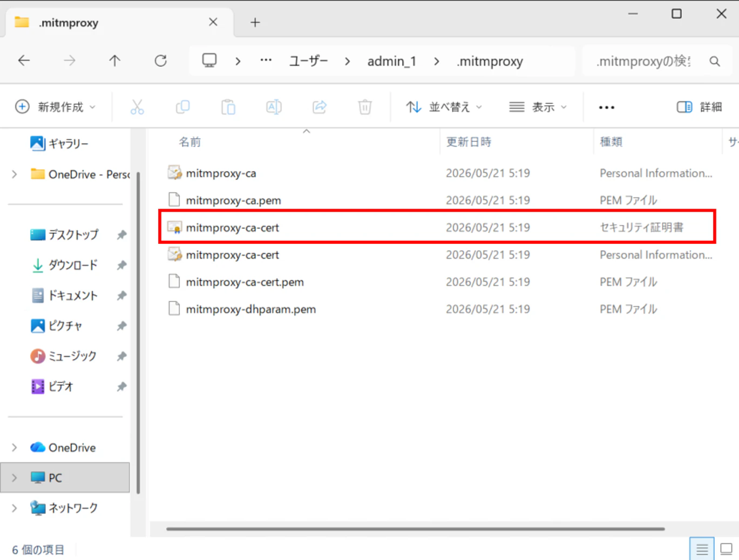Open ダウンロード in the sidebar
The height and width of the screenshot is (560, 739).
click(x=65, y=265)
